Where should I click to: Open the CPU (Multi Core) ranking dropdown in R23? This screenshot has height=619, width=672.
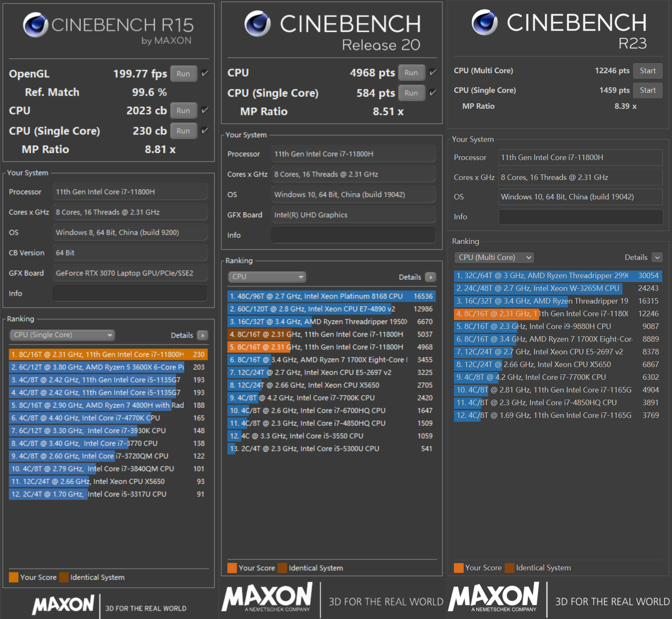[x=494, y=257]
